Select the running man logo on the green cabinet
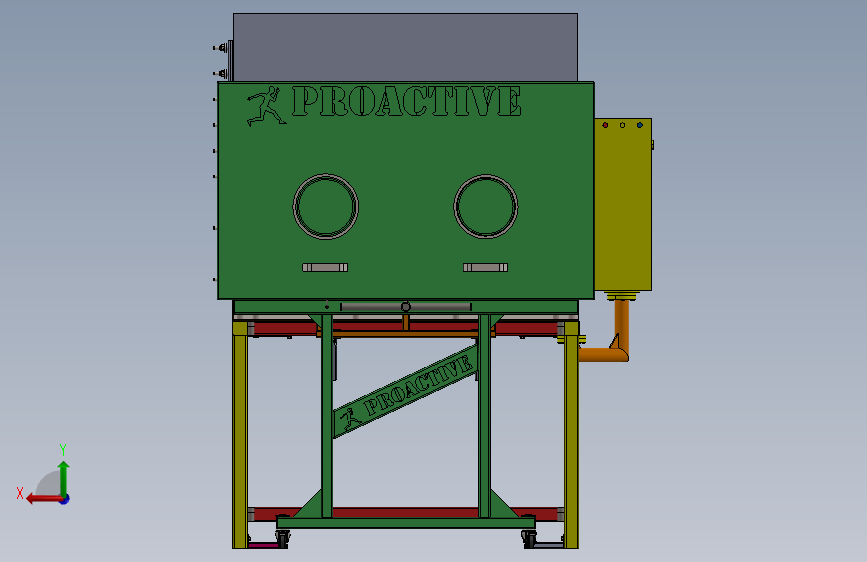Viewport: 867px width, 562px height. coord(265,106)
